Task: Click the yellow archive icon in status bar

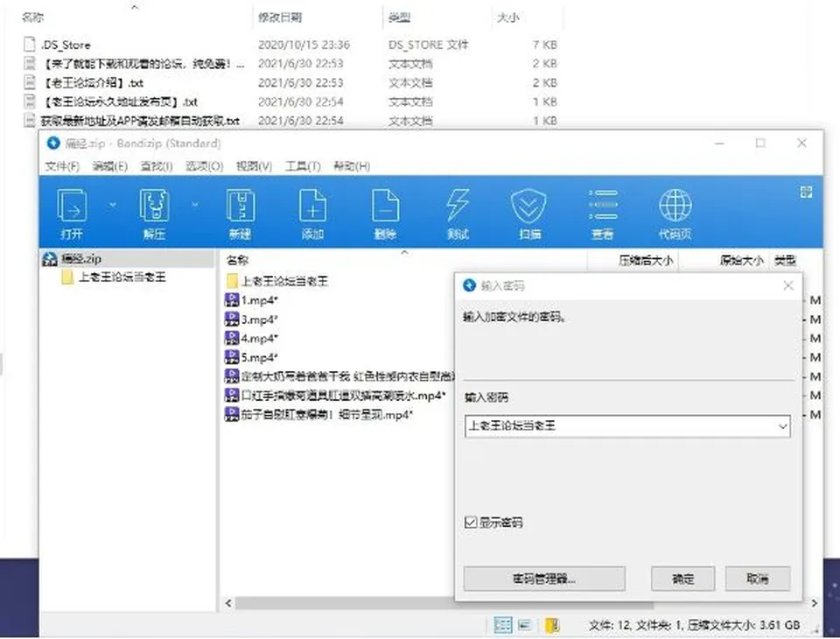Action: [552, 624]
